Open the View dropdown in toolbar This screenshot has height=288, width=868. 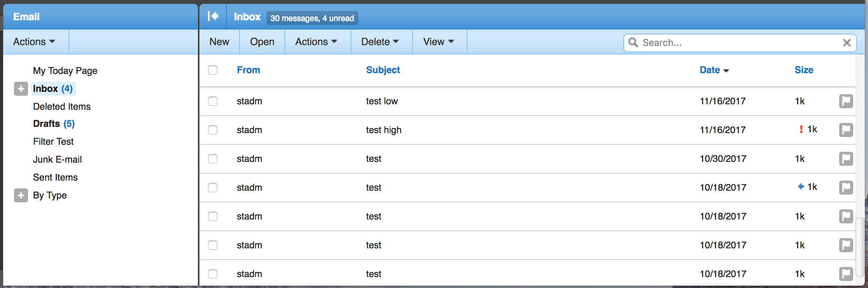(439, 42)
